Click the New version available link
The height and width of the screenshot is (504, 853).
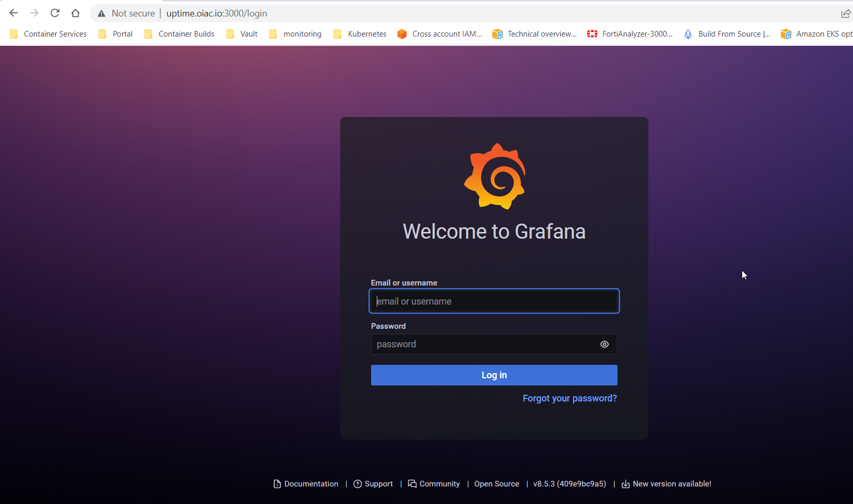point(666,484)
